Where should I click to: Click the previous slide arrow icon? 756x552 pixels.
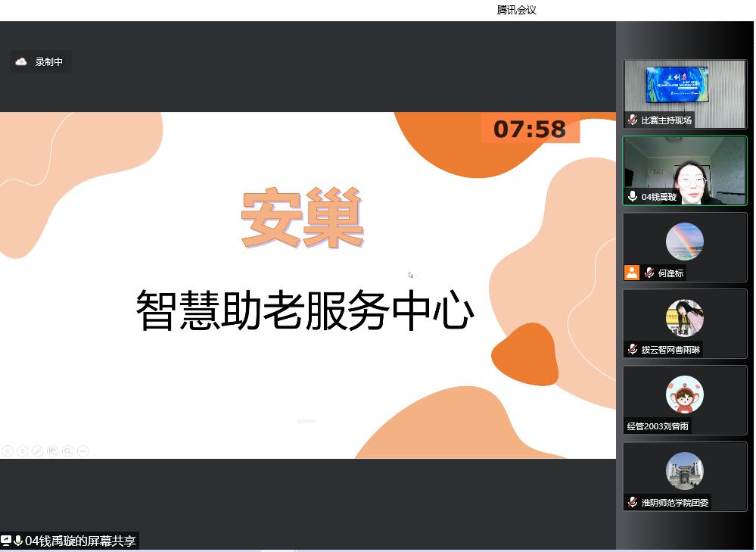[7, 451]
